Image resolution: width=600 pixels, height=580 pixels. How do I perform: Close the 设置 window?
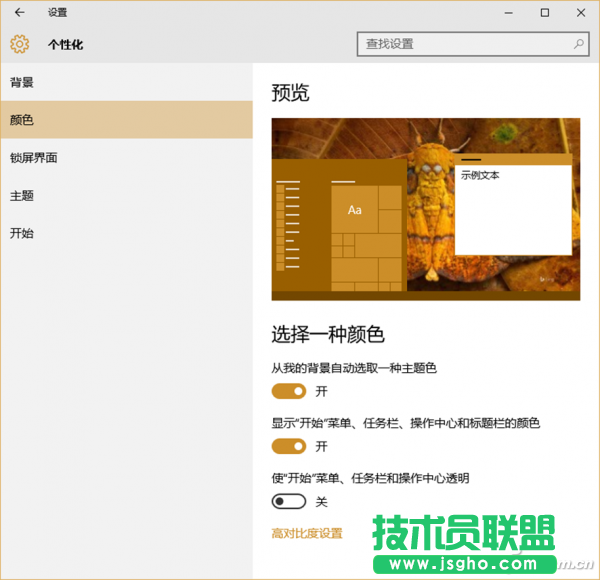[580, 13]
